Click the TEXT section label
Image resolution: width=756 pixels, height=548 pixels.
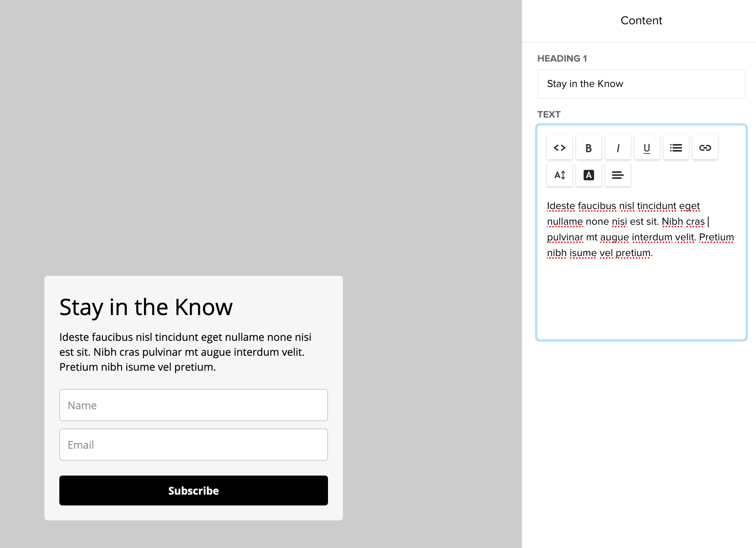[549, 114]
